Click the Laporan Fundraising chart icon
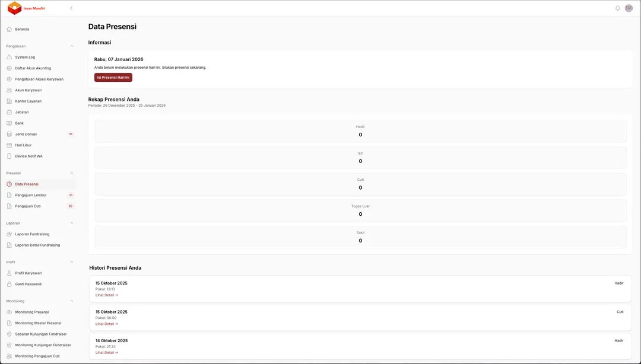 (8, 234)
